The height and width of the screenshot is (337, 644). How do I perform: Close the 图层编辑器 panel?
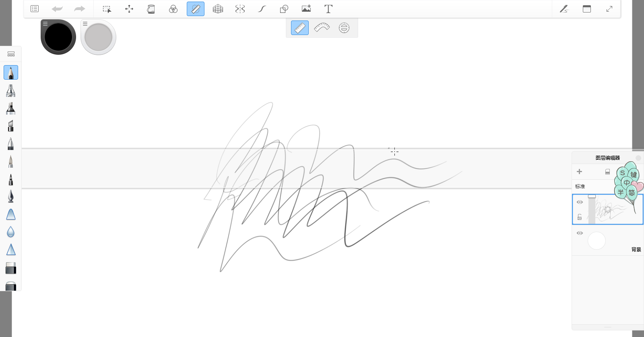[638, 158]
